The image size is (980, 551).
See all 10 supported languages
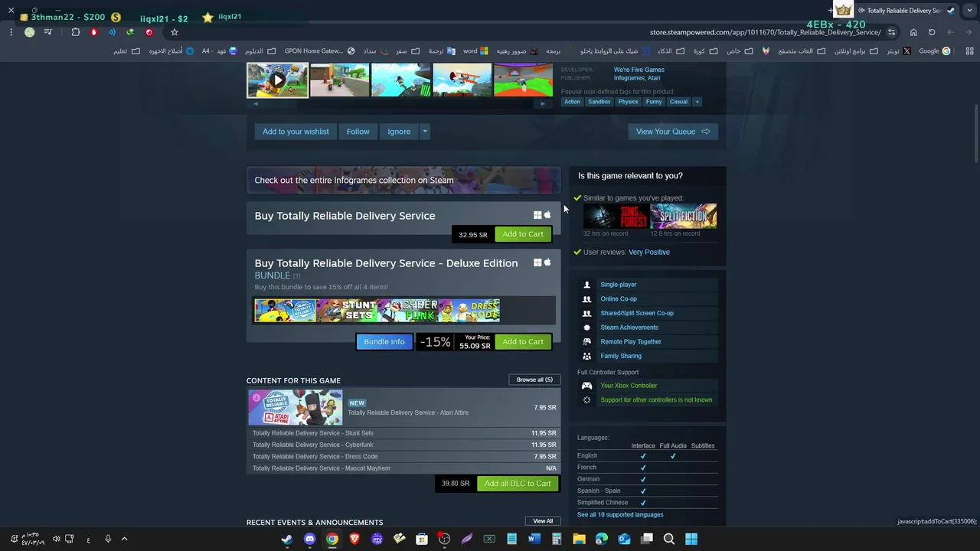pos(620,515)
